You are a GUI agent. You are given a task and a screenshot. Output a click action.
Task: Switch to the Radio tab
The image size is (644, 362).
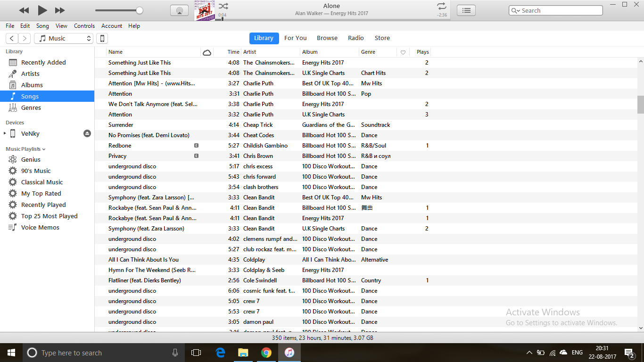(356, 38)
